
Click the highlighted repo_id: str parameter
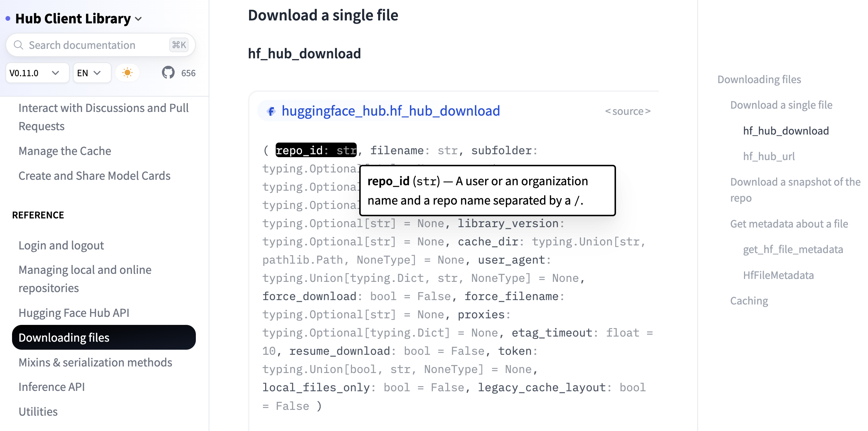point(316,150)
